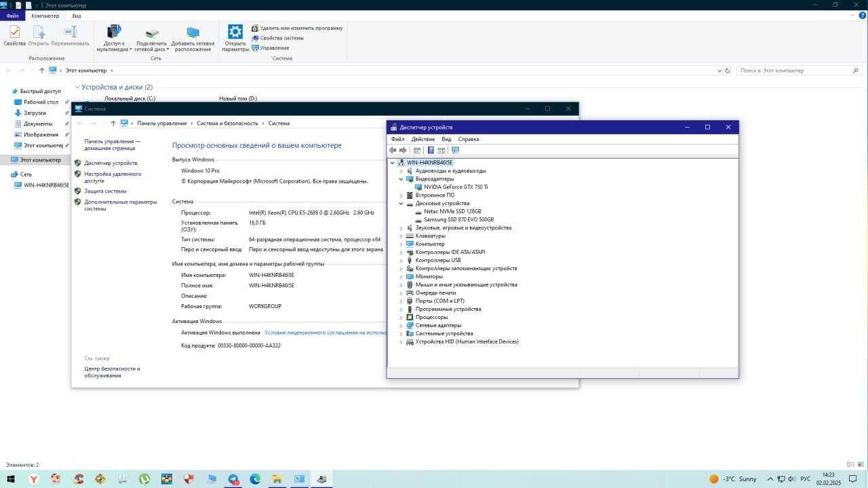This screenshot has width=868, height=488.
Task: Click Условия лицензионного соглашения link
Action: (x=325, y=333)
